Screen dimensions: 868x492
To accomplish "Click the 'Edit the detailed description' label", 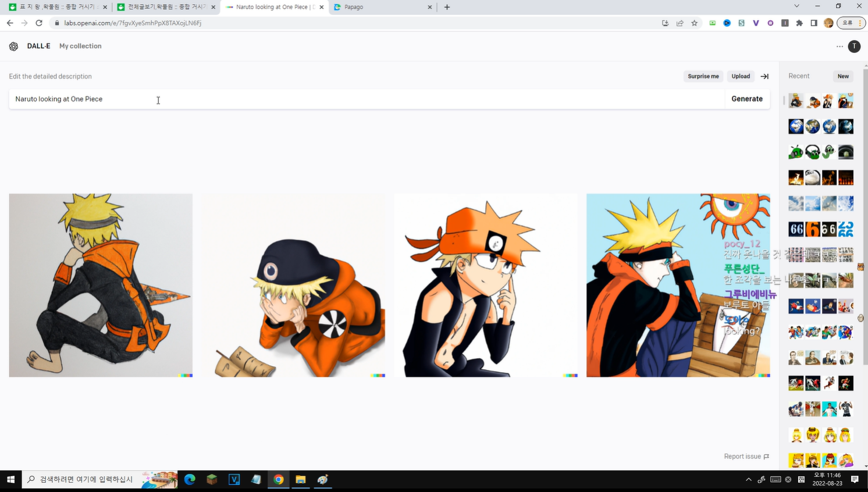I will [50, 77].
